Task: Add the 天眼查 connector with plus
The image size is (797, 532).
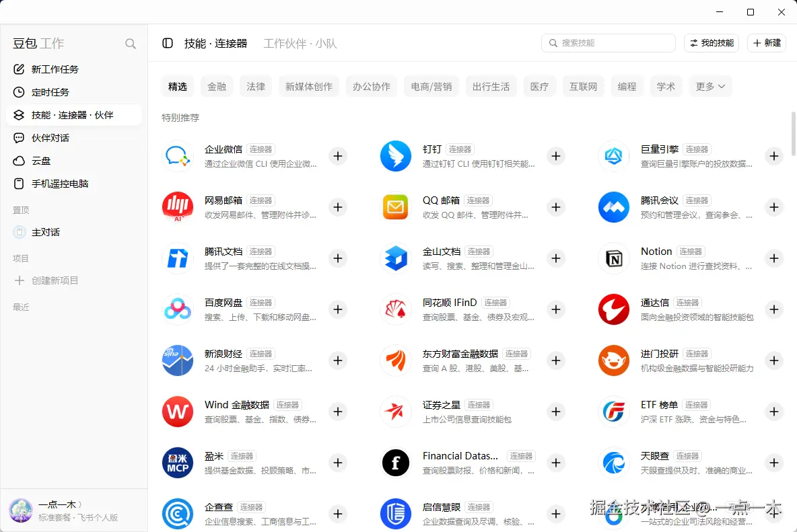Action: click(x=774, y=463)
